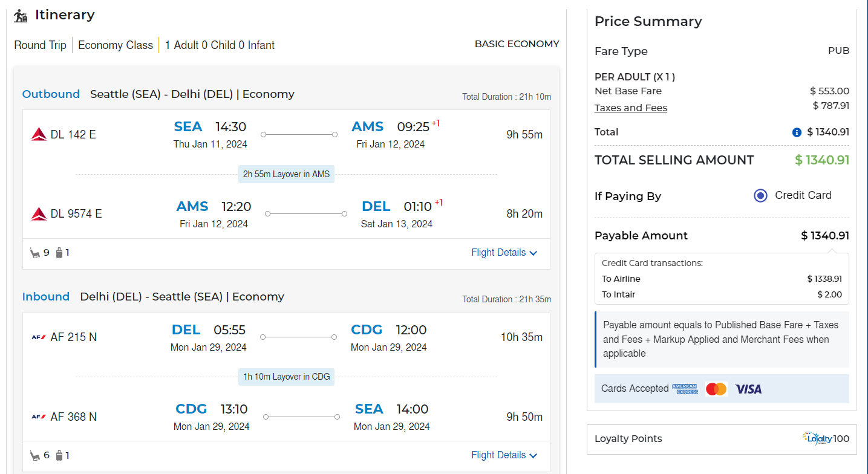The height and width of the screenshot is (474, 868).
Task: Click the Outbound section label
Action: pyautogui.click(x=51, y=94)
